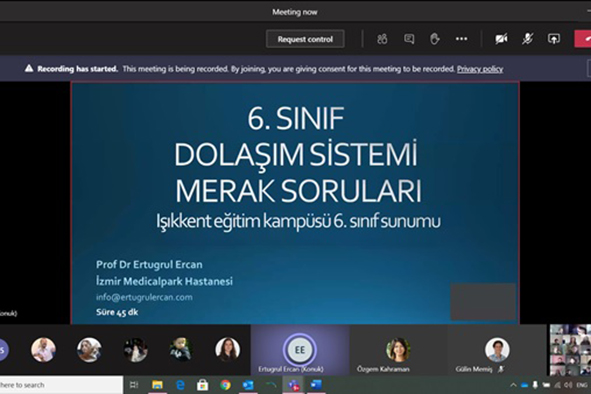Click the battery icon in the system tray
The width and height of the screenshot is (591, 394).
point(546,385)
